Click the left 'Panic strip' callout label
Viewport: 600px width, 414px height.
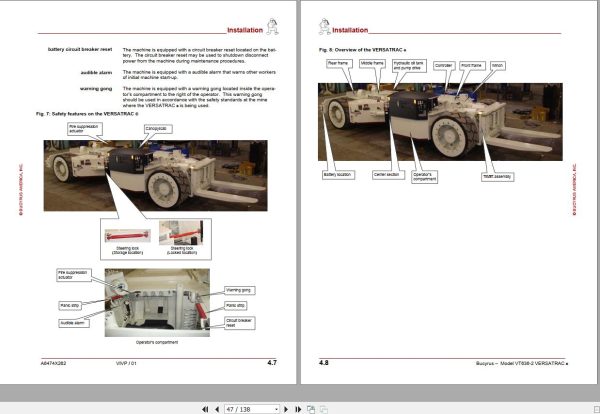pos(70,306)
